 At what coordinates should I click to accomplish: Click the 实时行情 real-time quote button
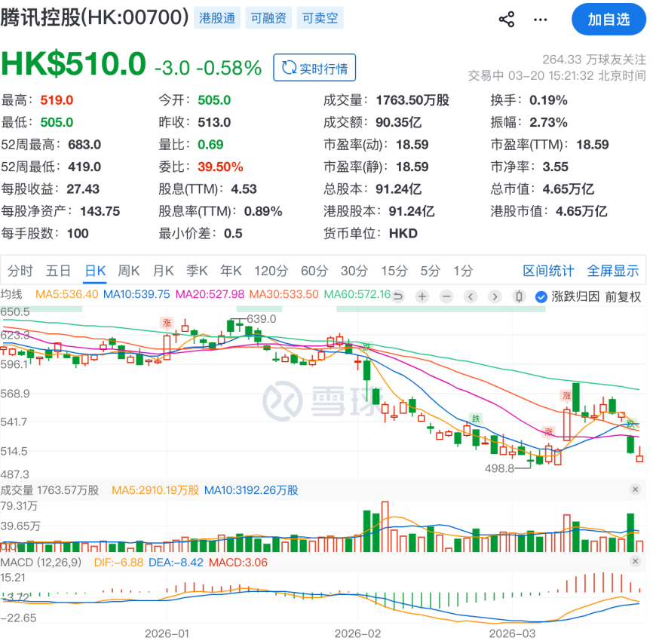[314, 67]
